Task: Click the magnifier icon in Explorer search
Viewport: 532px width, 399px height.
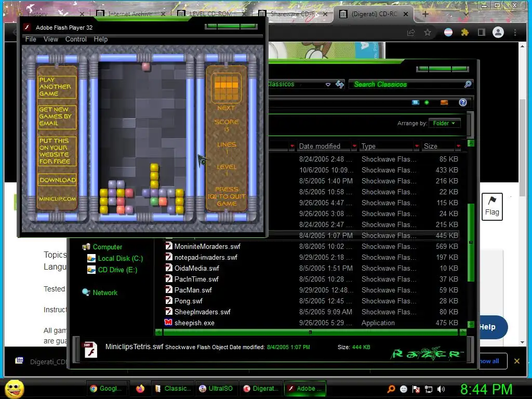Action: pyautogui.click(x=468, y=84)
